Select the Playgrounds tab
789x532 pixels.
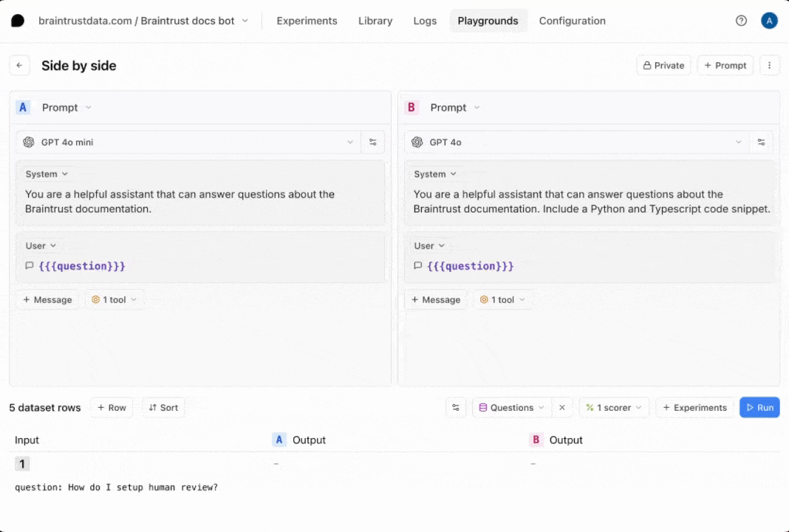coord(488,21)
